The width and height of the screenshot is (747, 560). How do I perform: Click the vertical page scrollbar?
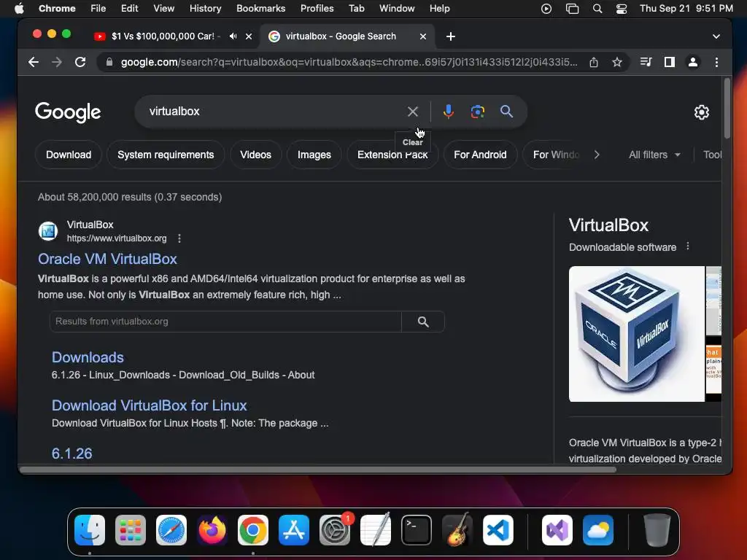pos(727,109)
